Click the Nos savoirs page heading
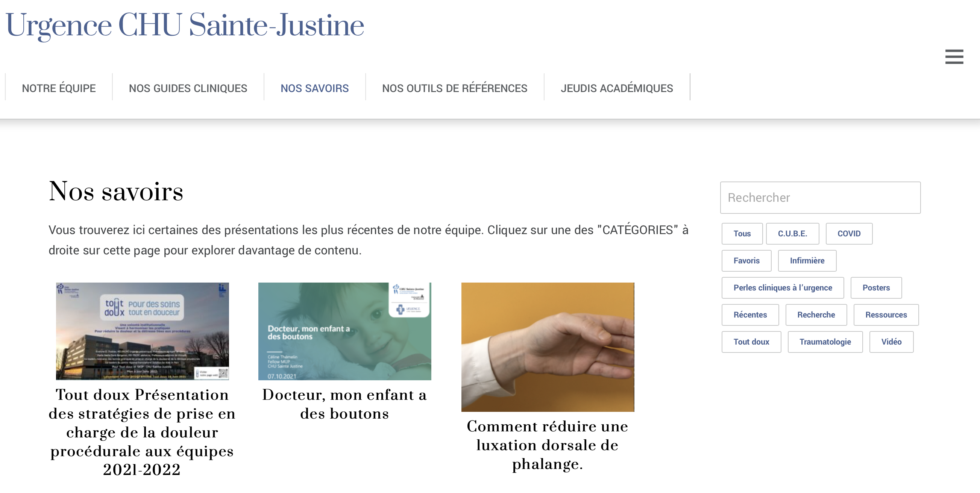The width and height of the screenshot is (980, 493). [x=116, y=191]
